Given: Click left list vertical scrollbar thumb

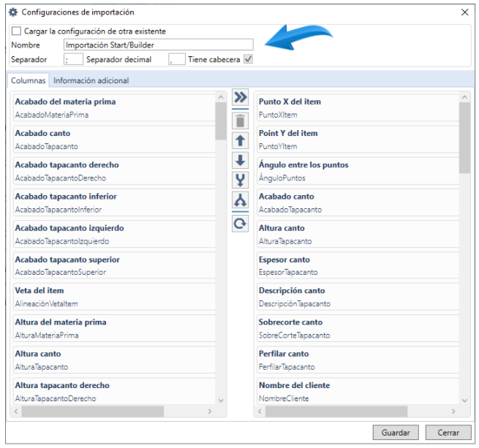Looking at the screenshot, I should (x=221, y=121).
